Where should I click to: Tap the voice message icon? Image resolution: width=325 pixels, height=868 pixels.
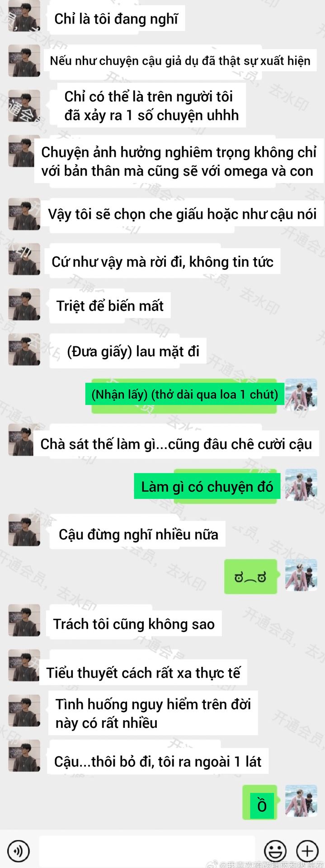click(19, 850)
